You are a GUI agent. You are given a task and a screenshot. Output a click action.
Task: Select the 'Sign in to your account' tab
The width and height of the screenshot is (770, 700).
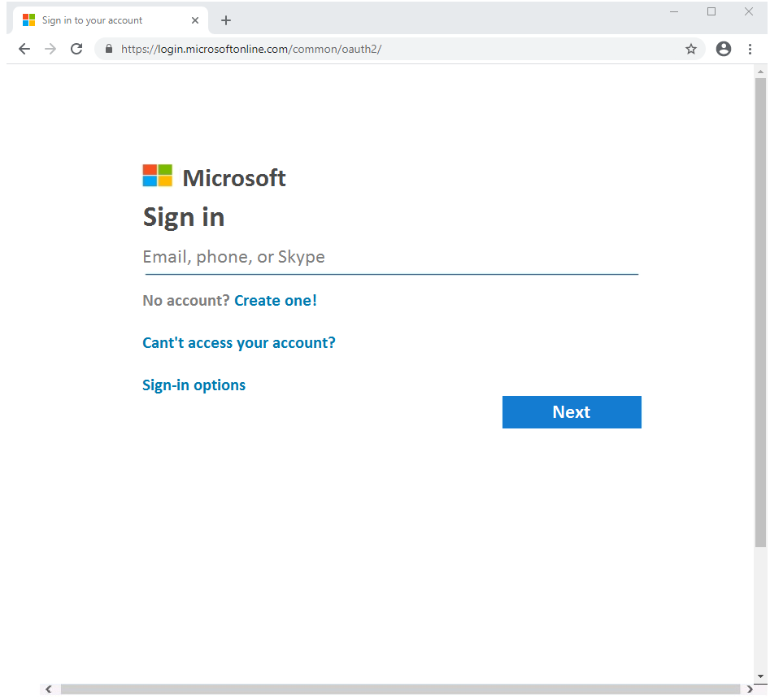tap(98, 20)
